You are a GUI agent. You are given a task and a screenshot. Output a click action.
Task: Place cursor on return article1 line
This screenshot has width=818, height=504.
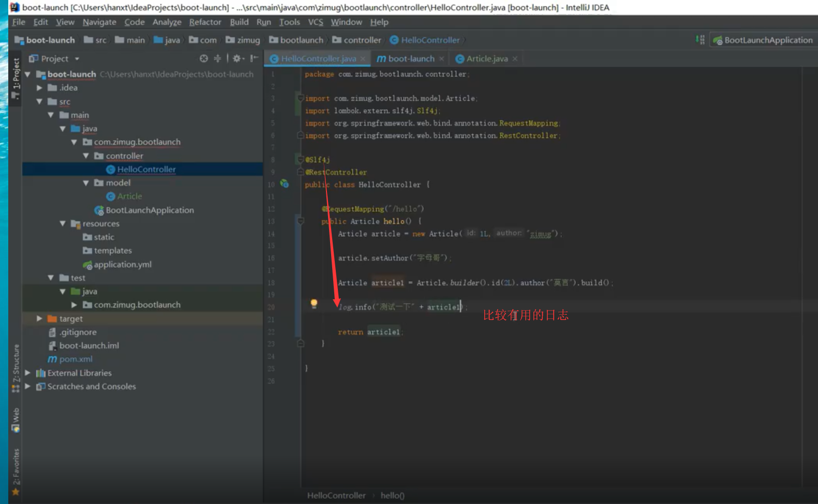click(x=369, y=332)
